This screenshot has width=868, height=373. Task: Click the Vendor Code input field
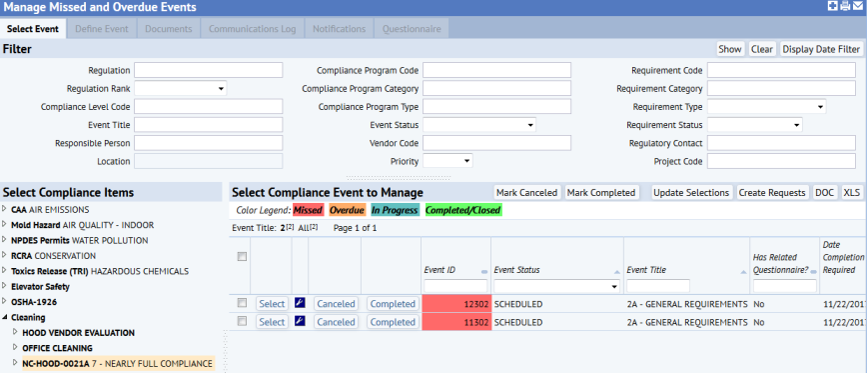tap(496, 143)
